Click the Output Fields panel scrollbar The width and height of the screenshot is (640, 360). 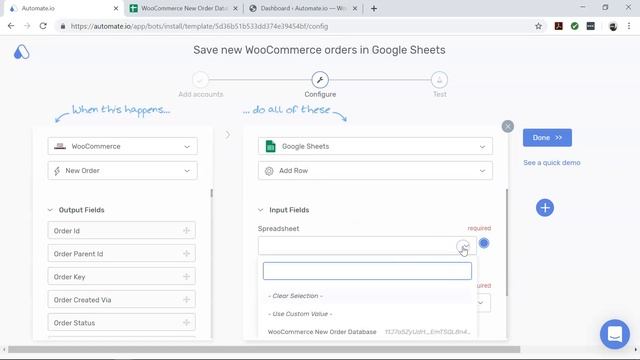[x=211, y=193]
